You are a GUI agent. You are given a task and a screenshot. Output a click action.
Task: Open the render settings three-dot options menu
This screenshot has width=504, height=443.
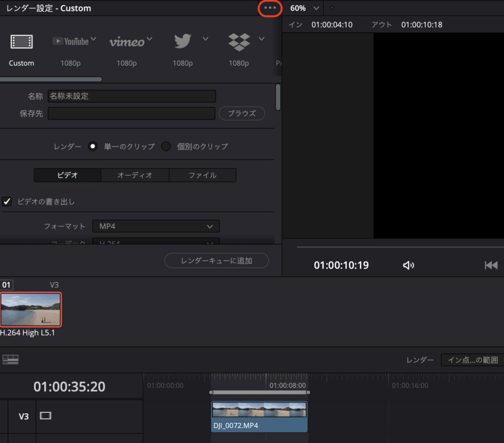click(270, 8)
